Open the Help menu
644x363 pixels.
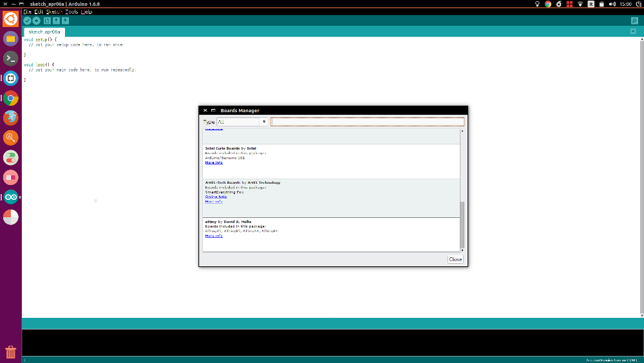(x=86, y=12)
